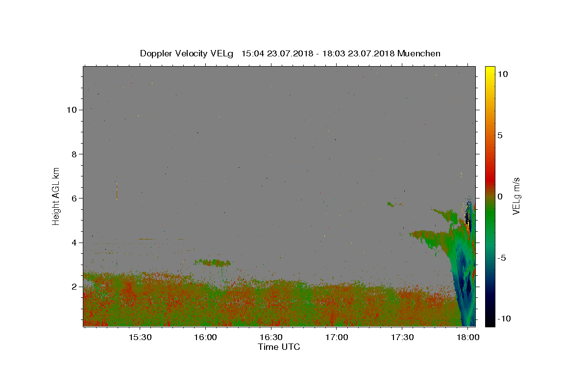This screenshot has height=392, width=588.
Task: Click the colorbar value -10 label
Action: (x=504, y=318)
